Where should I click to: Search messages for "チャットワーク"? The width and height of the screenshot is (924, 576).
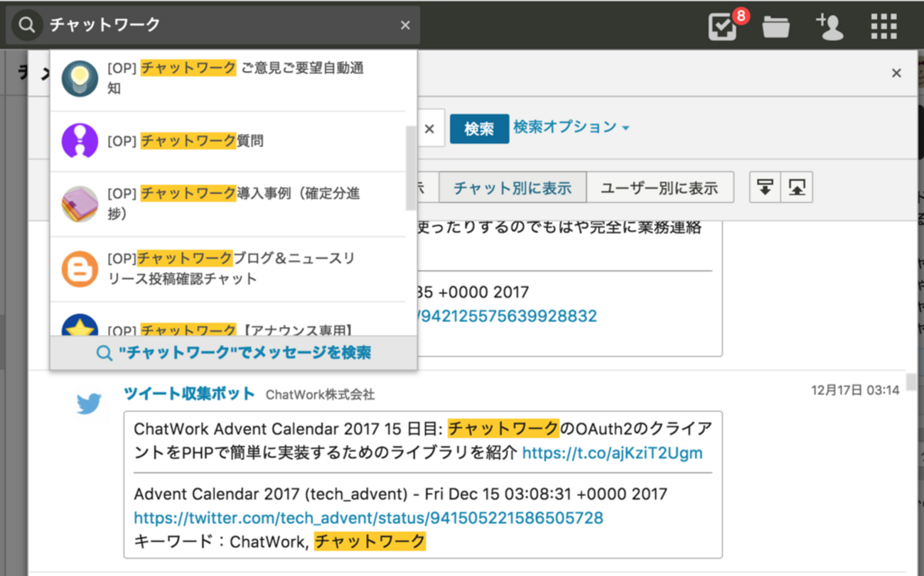pyautogui.click(x=234, y=353)
